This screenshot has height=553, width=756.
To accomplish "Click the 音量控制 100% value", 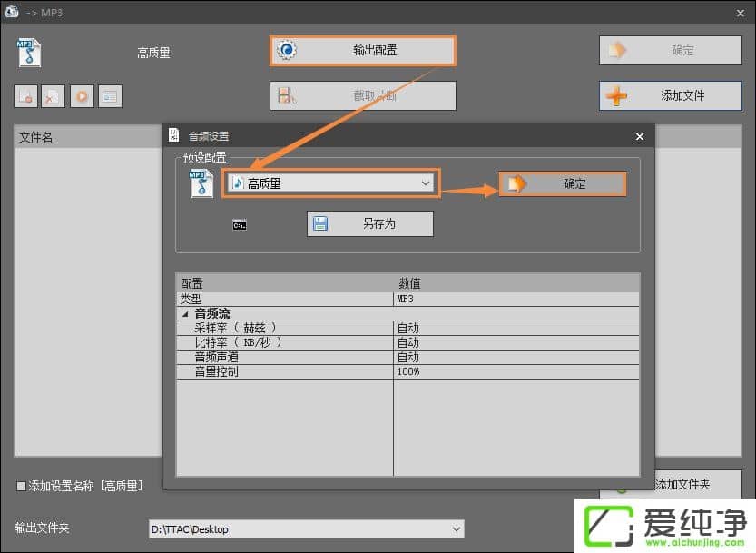I will (515, 371).
